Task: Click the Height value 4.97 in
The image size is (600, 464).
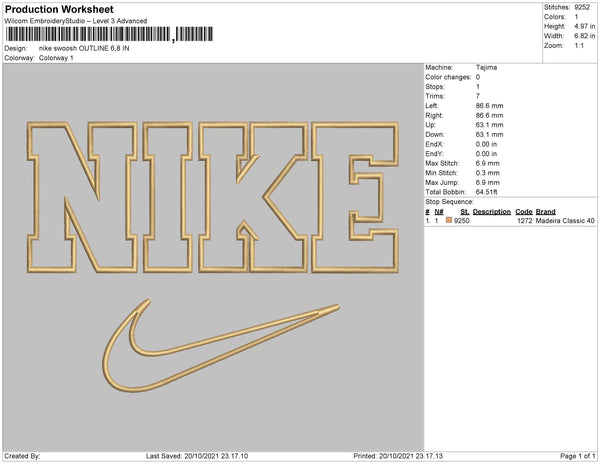Action: point(584,26)
